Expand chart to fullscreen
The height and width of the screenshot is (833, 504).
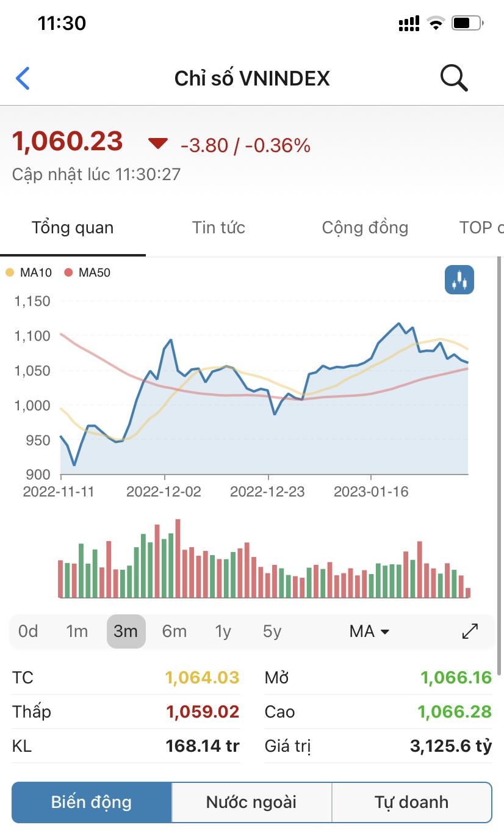point(470,631)
